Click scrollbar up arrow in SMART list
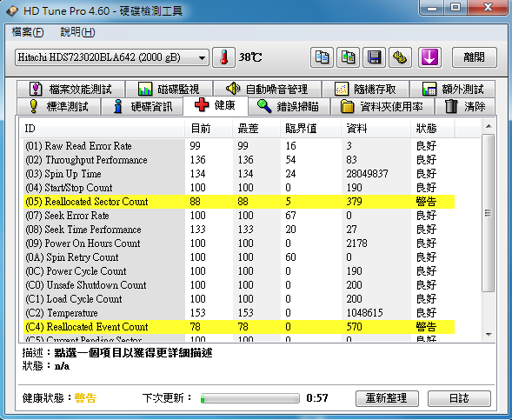This screenshot has width=512, height=420. coord(489,126)
